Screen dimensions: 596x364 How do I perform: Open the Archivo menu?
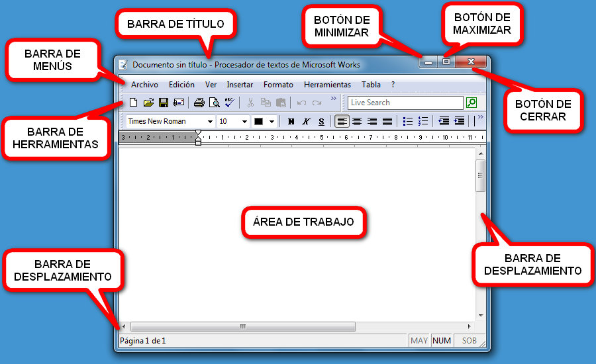(144, 85)
